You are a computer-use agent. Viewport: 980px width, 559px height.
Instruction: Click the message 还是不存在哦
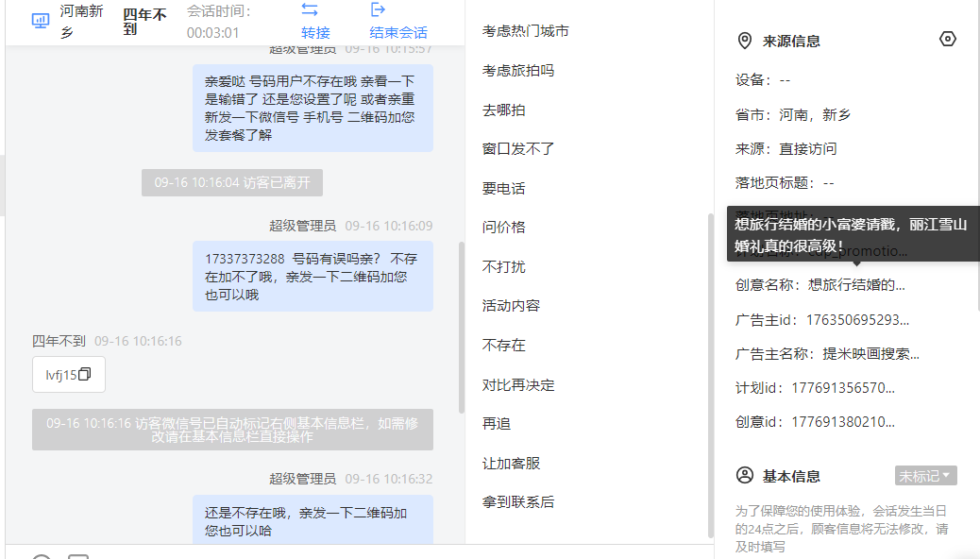click(313, 519)
